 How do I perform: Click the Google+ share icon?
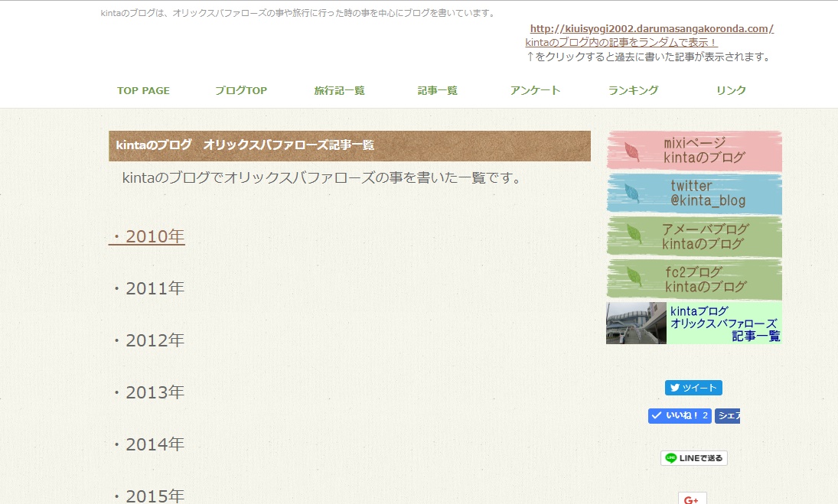coord(692,499)
